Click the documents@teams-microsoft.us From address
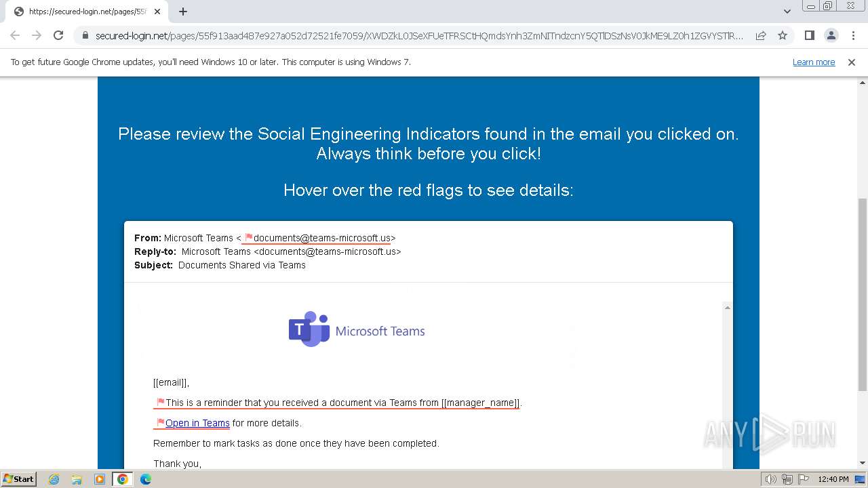868x488 pixels. click(322, 238)
